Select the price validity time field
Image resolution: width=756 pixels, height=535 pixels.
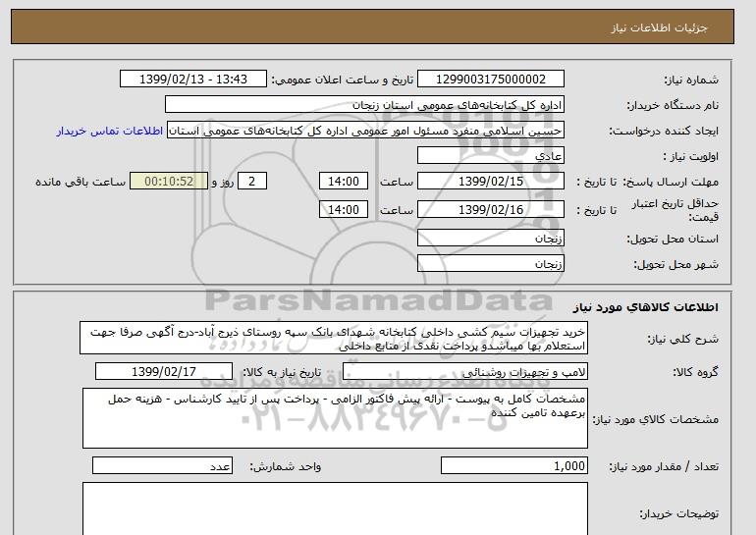coord(345,208)
